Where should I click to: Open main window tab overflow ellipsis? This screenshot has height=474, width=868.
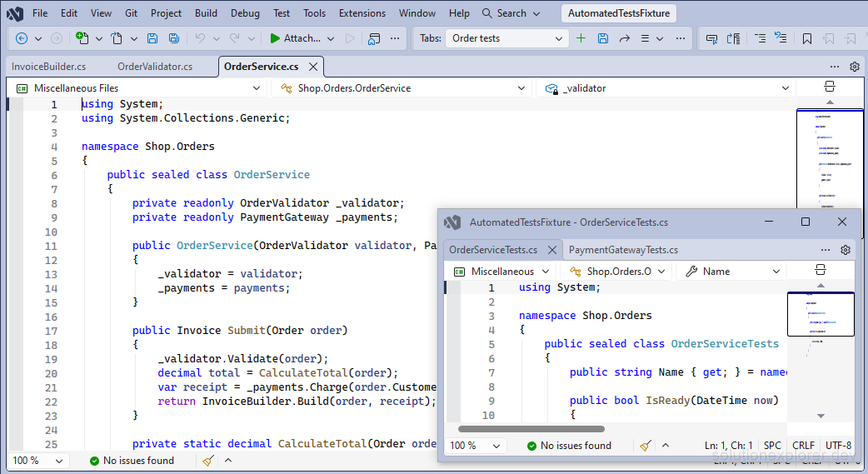835,67
